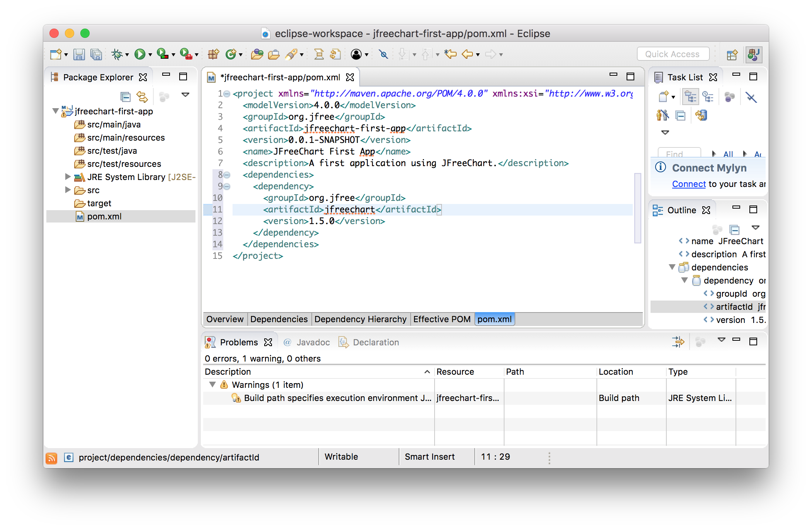812x530 pixels.
Task: Switch to the Dependencies editor tab
Action: (279, 319)
